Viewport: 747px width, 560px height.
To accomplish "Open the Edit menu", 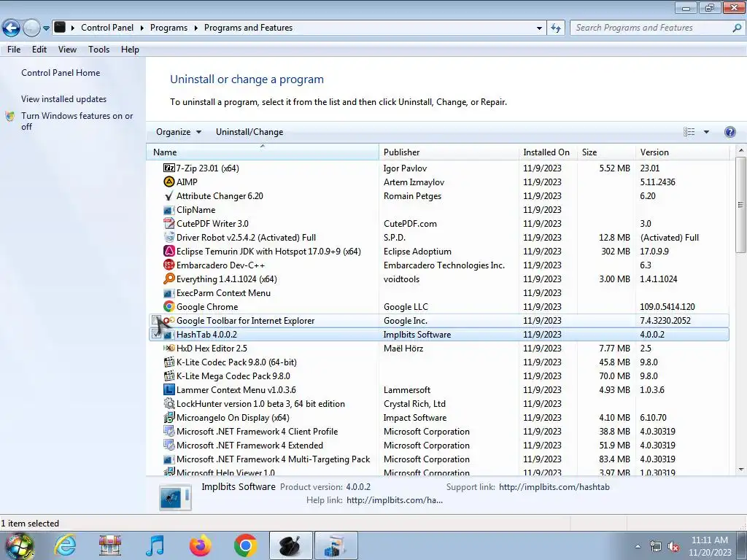I will click(x=39, y=50).
